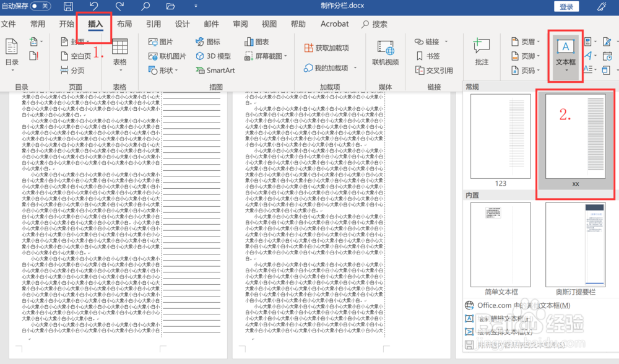Insert a 空白页 blank page
Viewport: 619px width, 364px height.
(x=76, y=56)
